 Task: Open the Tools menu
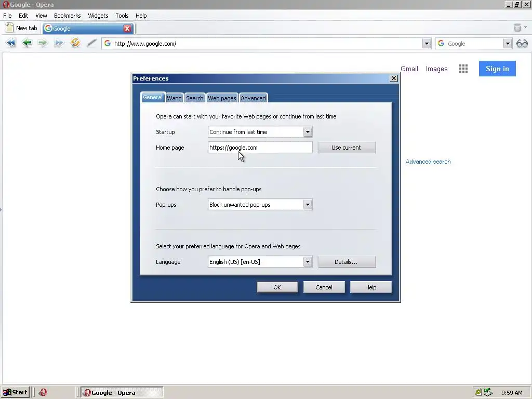point(122,16)
